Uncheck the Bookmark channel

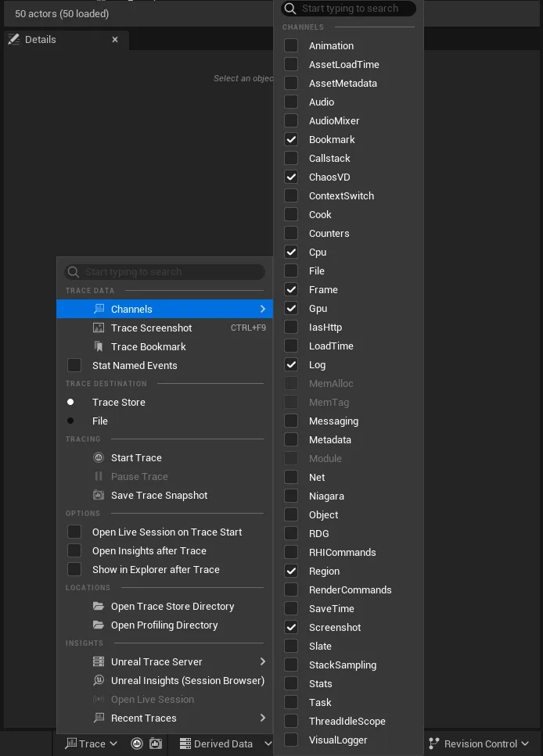pos(291,139)
